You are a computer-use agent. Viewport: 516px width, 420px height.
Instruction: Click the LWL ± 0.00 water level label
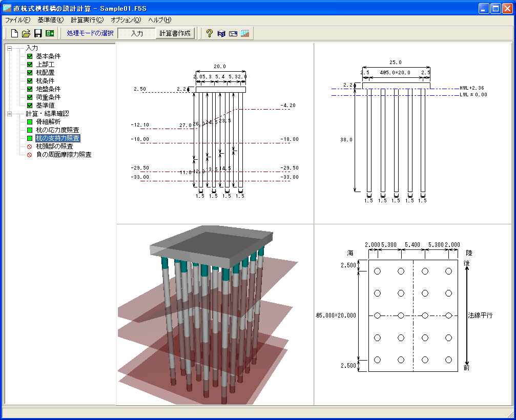coord(473,95)
